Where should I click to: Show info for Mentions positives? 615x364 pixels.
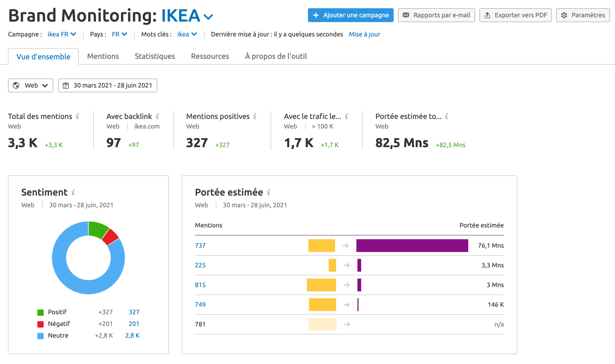255,116
